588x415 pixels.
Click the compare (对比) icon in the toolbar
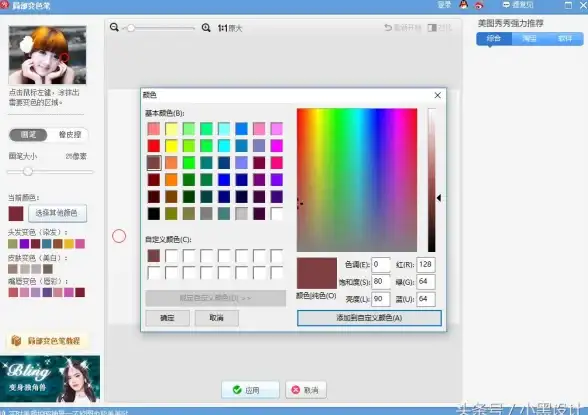[432, 28]
